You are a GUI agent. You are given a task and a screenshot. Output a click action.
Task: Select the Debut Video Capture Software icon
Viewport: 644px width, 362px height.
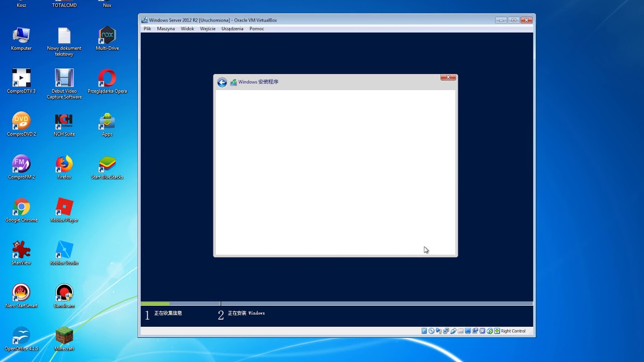[64, 84]
